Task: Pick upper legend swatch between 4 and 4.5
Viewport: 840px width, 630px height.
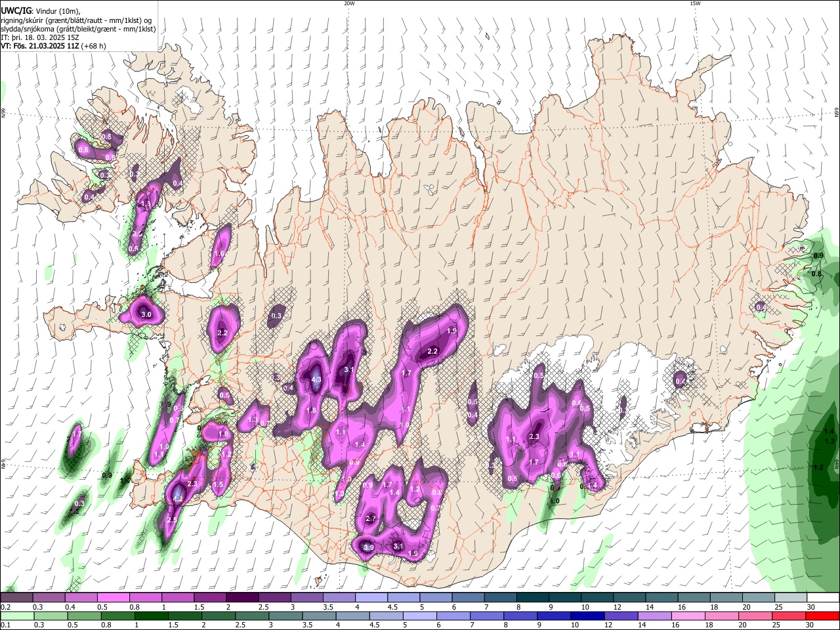Action: [x=371, y=597]
